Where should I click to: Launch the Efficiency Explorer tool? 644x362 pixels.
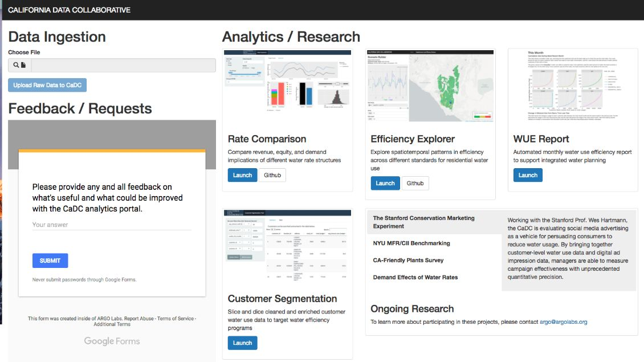(385, 183)
